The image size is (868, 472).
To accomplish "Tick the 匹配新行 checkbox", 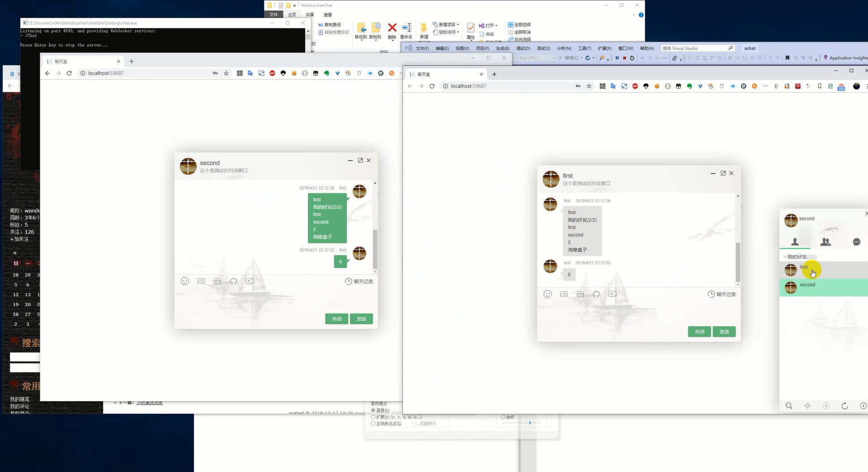I will [415, 424].
